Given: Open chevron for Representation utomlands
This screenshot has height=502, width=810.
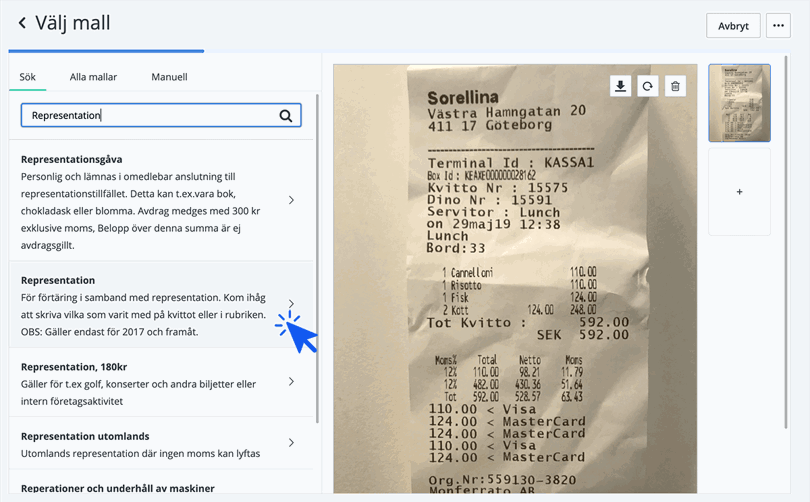Looking at the screenshot, I should [291, 443].
